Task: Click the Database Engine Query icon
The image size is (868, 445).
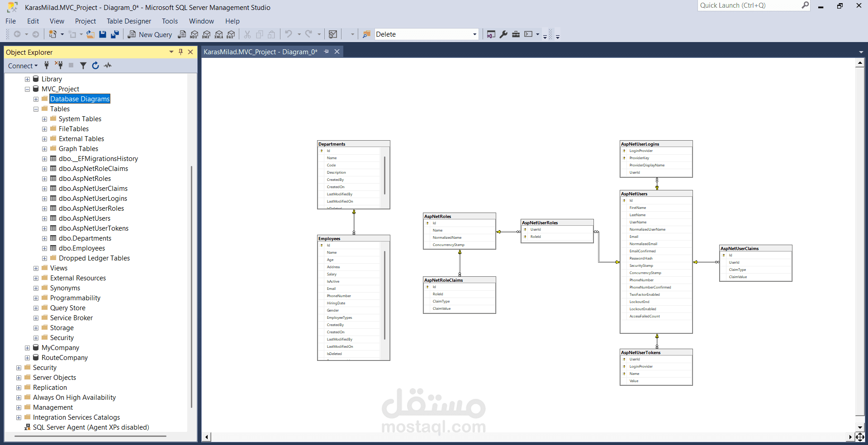Action: [182, 34]
